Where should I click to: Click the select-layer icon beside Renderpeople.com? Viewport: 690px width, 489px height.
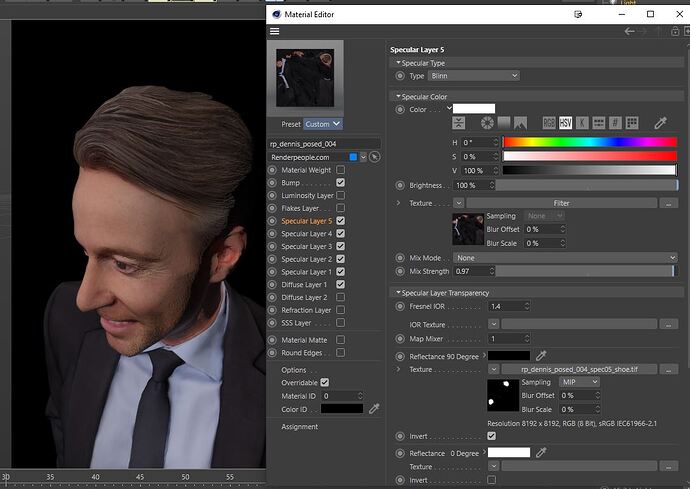(x=374, y=157)
